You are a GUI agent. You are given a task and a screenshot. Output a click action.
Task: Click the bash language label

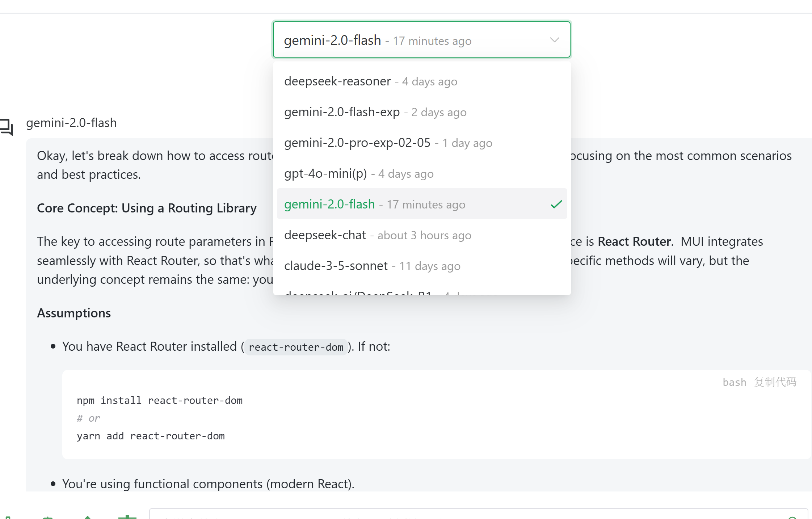tap(734, 382)
